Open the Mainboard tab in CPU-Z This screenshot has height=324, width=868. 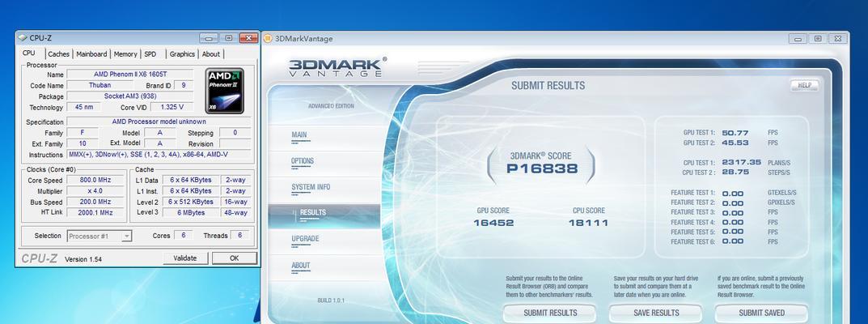tap(91, 54)
